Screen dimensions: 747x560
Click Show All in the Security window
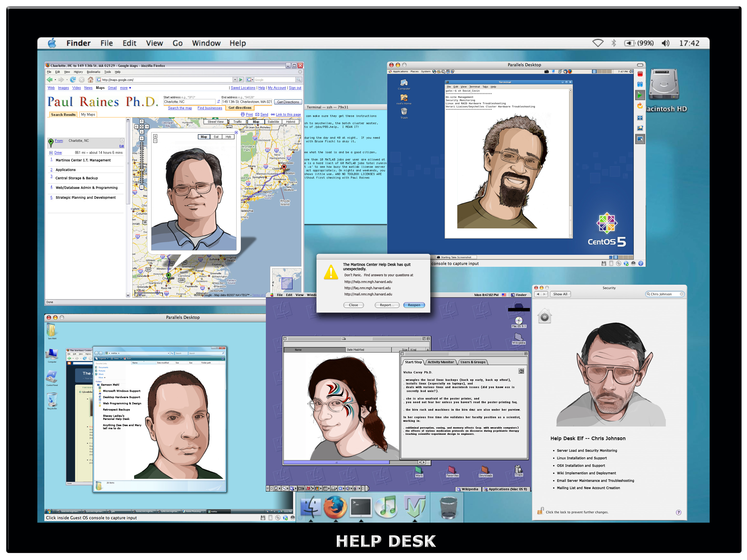point(560,294)
